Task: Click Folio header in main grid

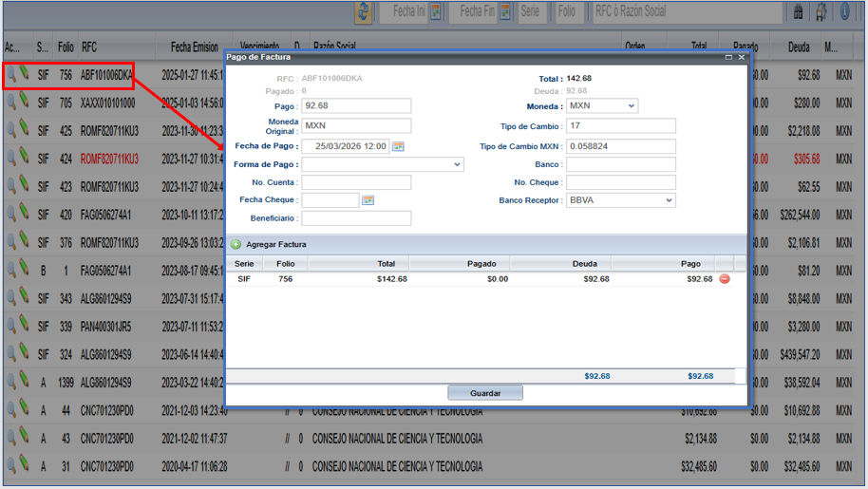Action: (66, 47)
